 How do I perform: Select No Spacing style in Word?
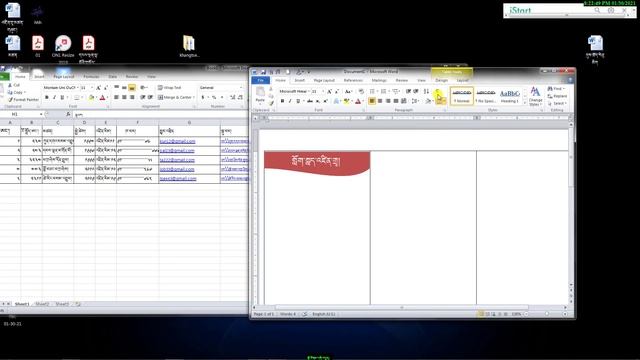click(486, 96)
